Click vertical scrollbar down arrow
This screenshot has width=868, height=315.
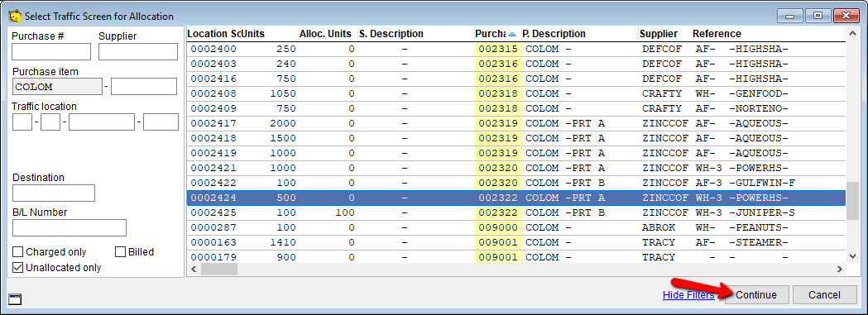pos(853,255)
